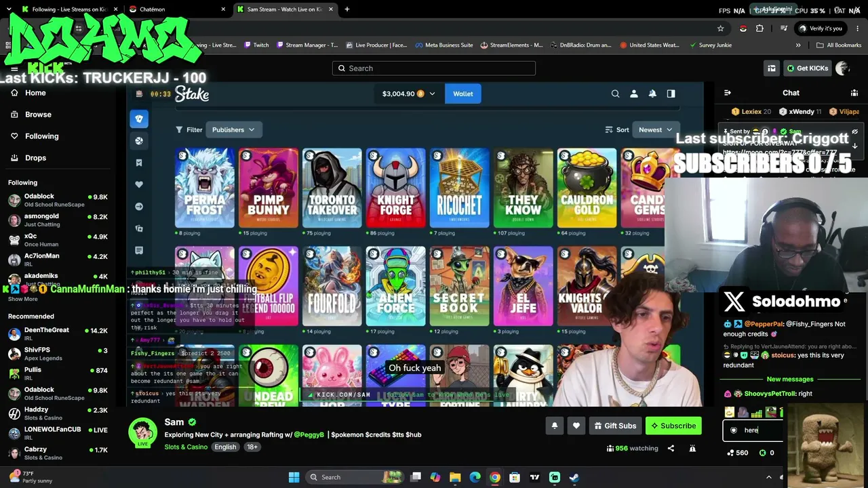This screenshot has width=868, height=488.
Task: Show hidden system tray icons
Action: point(768,477)
